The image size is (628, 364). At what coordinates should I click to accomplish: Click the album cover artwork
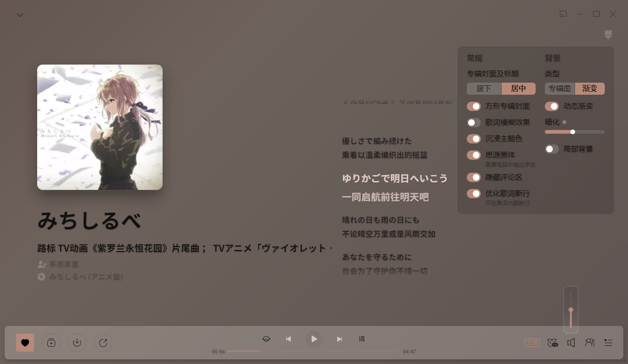click(x=99, y=127)
